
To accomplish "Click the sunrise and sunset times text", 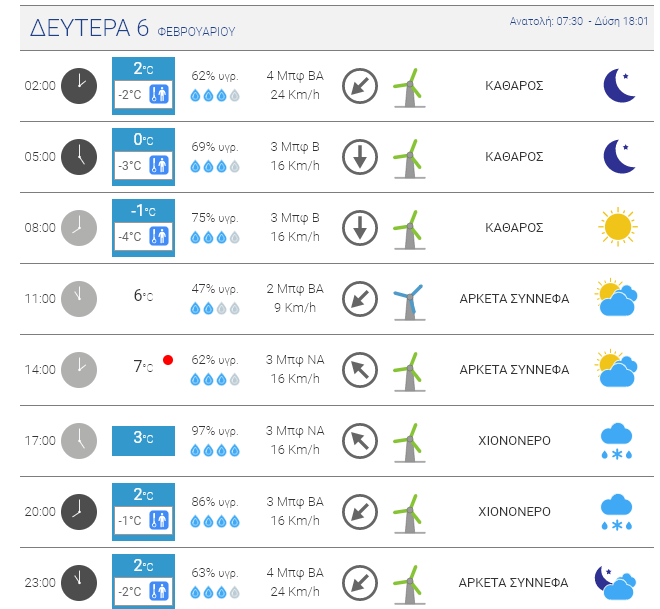I will tap(579, 21).
